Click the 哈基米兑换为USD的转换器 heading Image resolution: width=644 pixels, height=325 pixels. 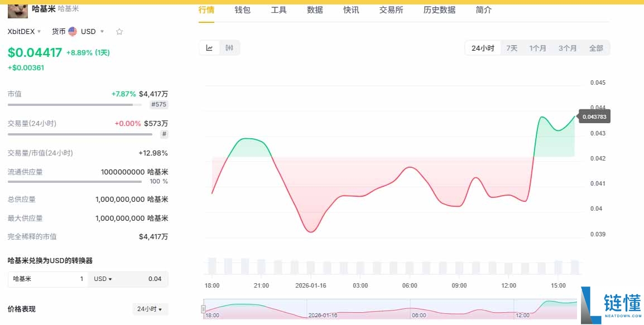pos(50,260)
